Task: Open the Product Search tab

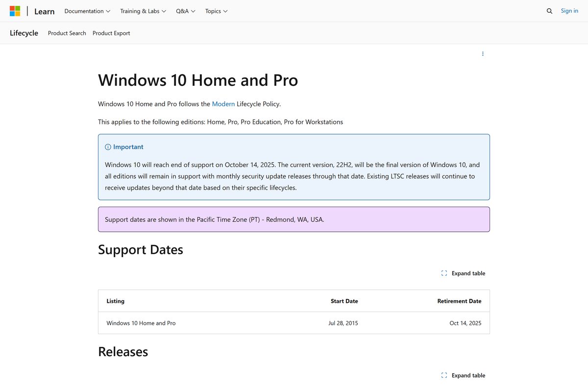Action: tap(67, 33)
